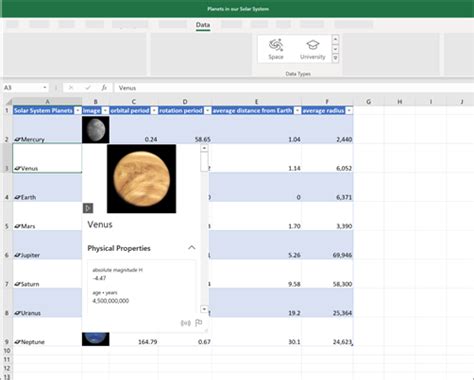Click the flag report icon in card
Screen dimensions: 474x380
click(199, 323)
